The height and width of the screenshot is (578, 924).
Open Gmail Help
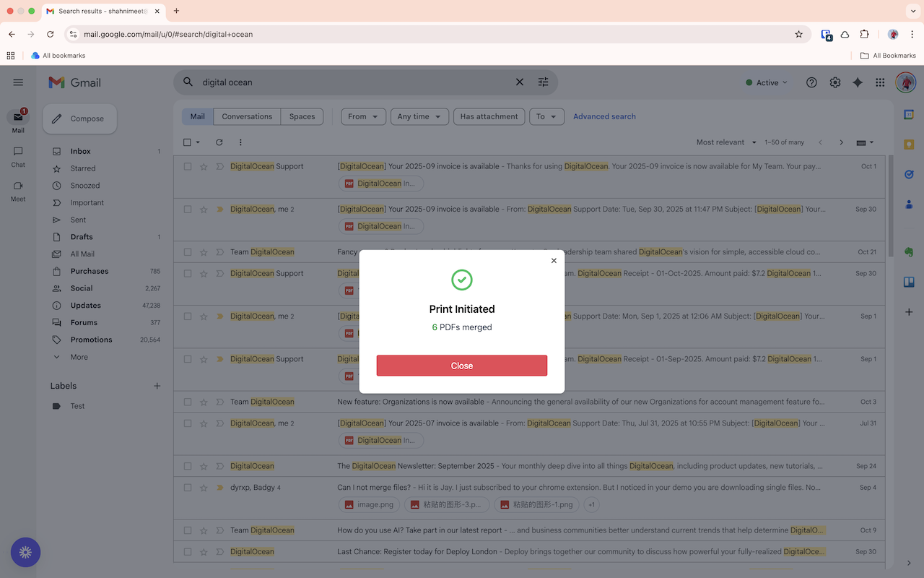(x=811, y=82)
